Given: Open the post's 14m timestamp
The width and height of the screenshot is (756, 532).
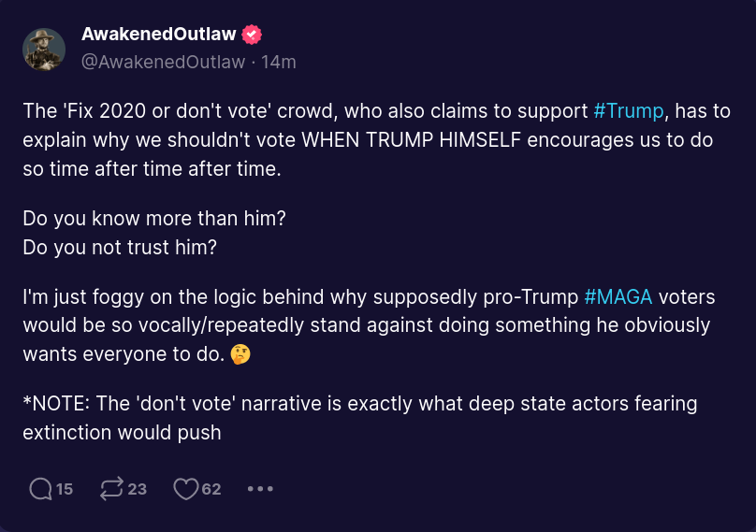Looking at the screenshot, I should click(279, 62).
